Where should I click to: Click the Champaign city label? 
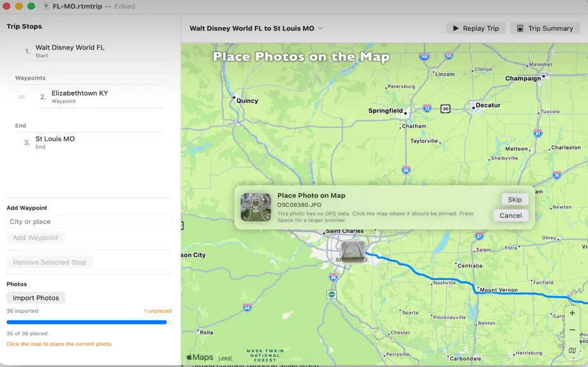coord(523,78)
